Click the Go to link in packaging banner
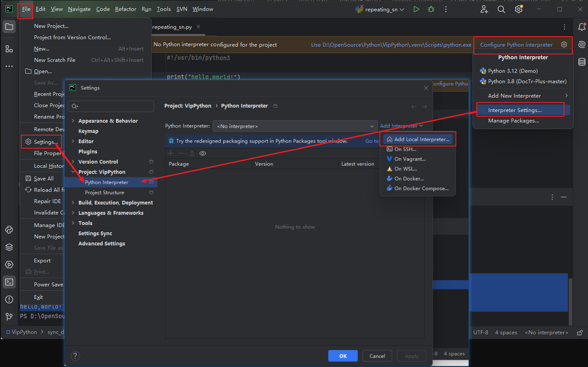Viewport: 588px width, 367px height. 372,141
